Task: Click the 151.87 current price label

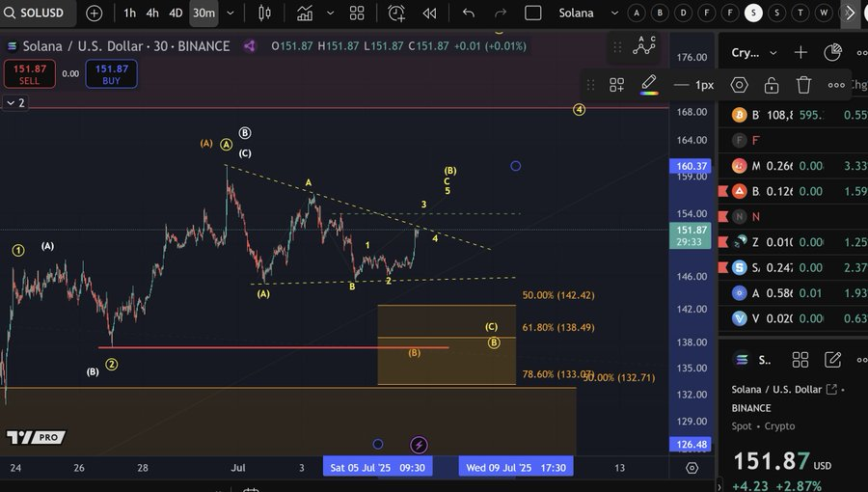Action: (x=691, y=235)
